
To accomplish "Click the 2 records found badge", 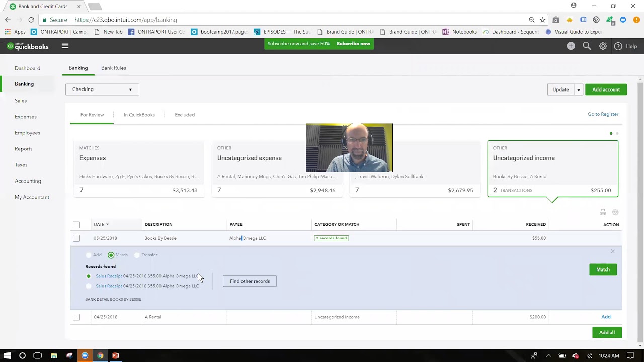I will (332, 238).
